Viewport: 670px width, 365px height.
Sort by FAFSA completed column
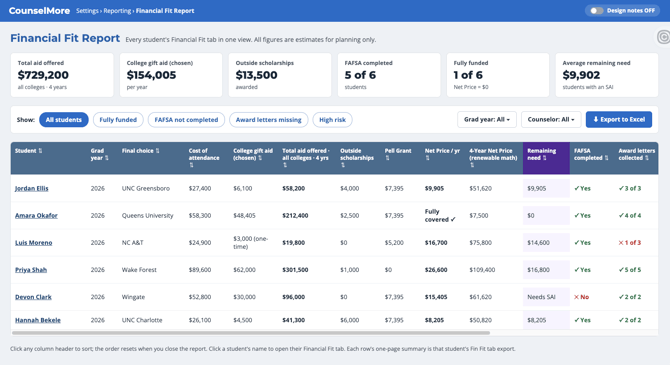coord(591,154)
